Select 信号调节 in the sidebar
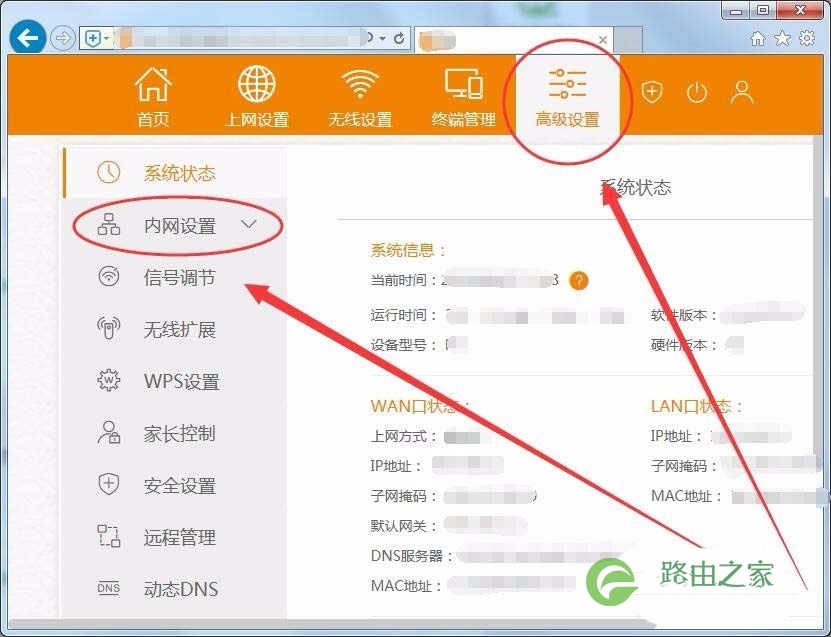 (175, 277)
